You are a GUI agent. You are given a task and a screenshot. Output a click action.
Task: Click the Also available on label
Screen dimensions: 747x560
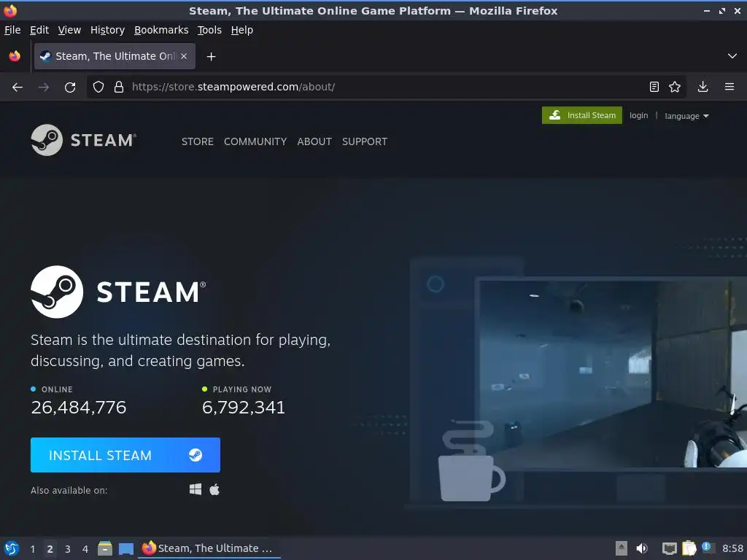click(69, 491)
